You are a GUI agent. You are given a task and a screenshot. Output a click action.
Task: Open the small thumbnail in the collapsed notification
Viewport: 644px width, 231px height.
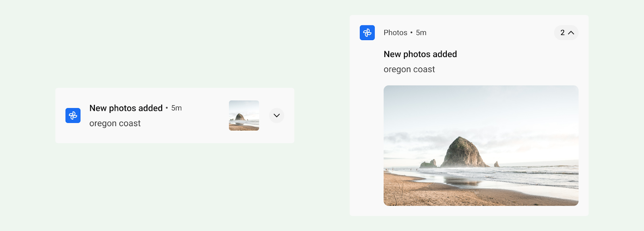point(244,116)
